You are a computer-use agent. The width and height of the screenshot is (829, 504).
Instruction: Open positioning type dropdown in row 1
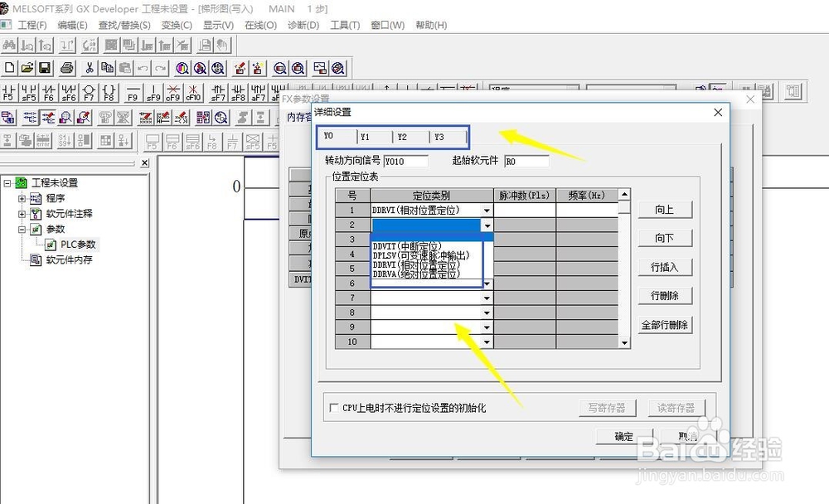487,211
